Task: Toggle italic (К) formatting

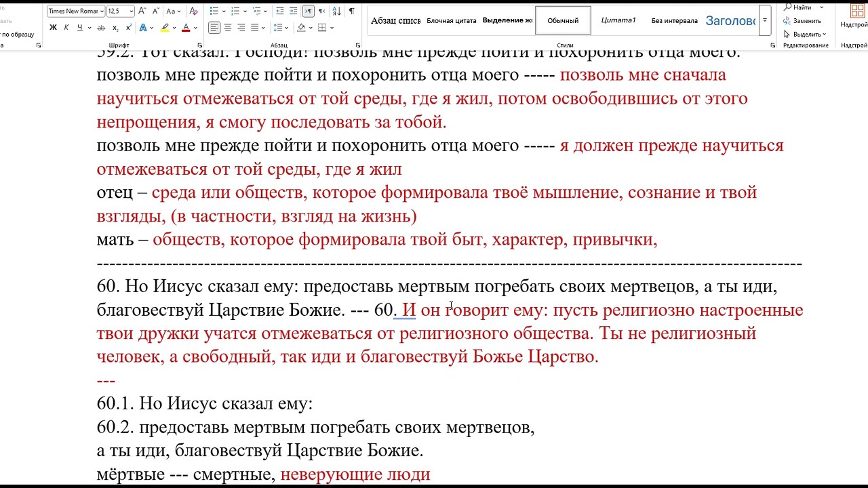Action: coord(66,28)
